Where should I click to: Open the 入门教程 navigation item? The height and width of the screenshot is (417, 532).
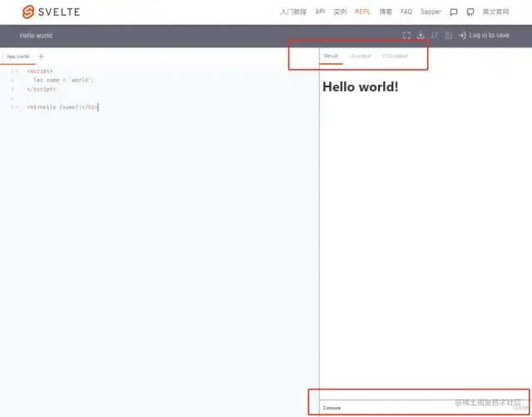(x=293, y=12)
